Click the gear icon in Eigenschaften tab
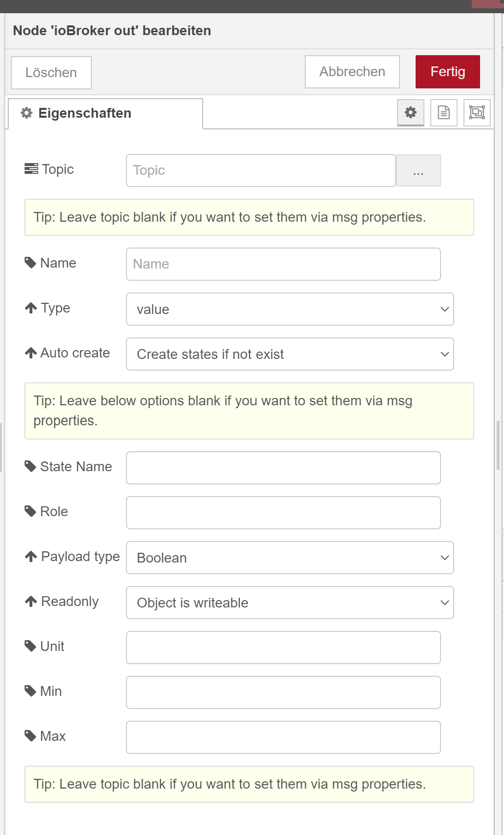The width and height of the screenshot is (504, 835). click(x=26, y=113)
